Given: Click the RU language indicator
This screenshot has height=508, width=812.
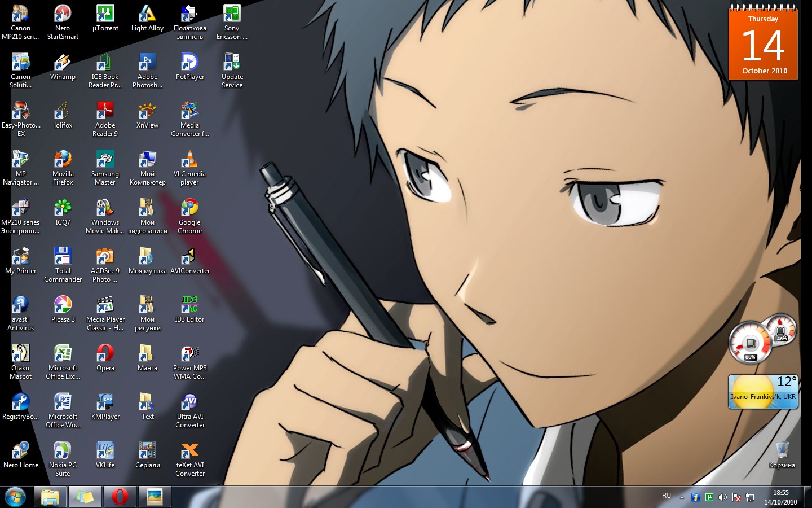Looking at the screenshot, I should click(667, 496).
